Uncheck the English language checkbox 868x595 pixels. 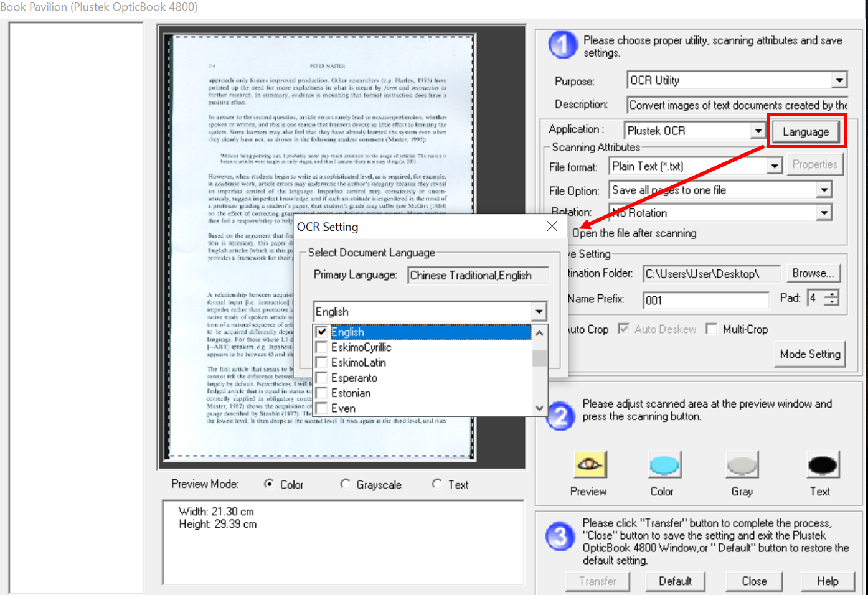coord(322,332)
